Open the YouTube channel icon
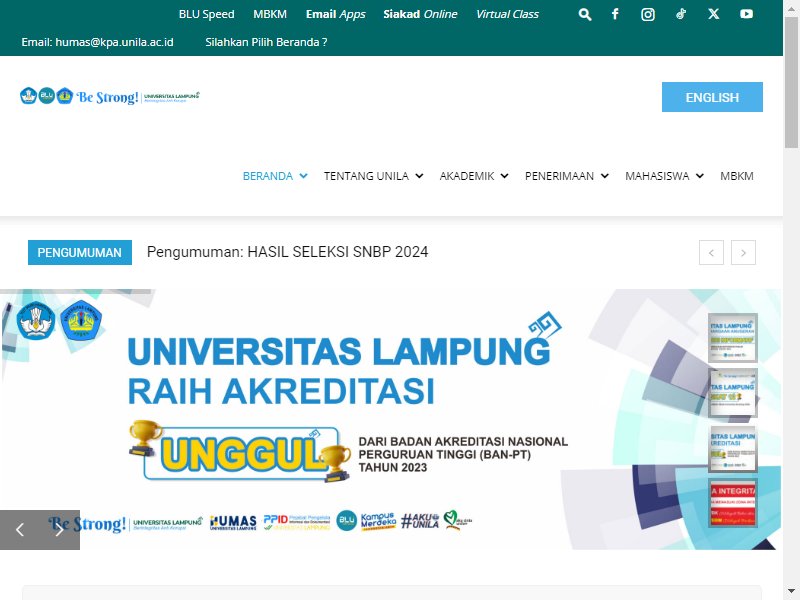 coord(746,14)
